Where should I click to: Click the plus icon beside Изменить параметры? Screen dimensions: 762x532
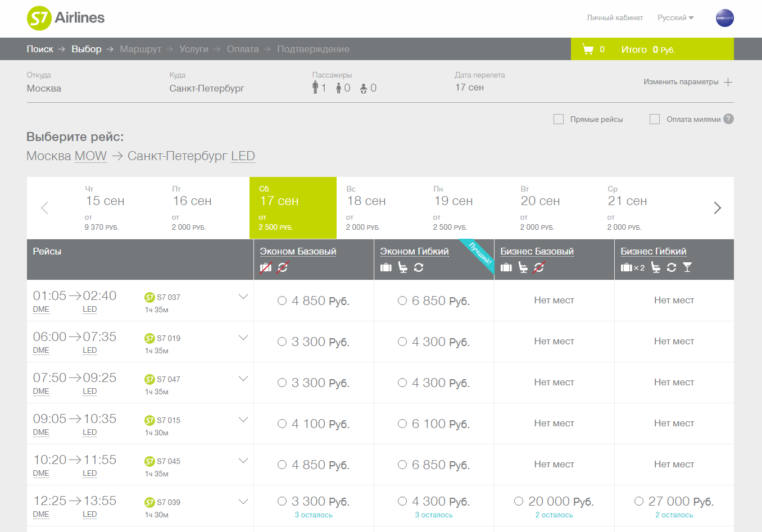pyautogui.click(x=728, y=82)
